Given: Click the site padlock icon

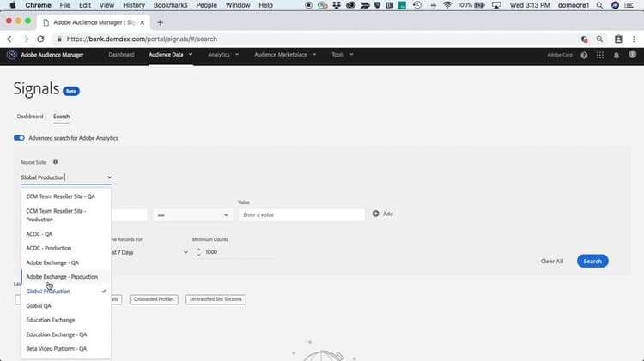Looking at the screenshot, I should pos(59,39).
